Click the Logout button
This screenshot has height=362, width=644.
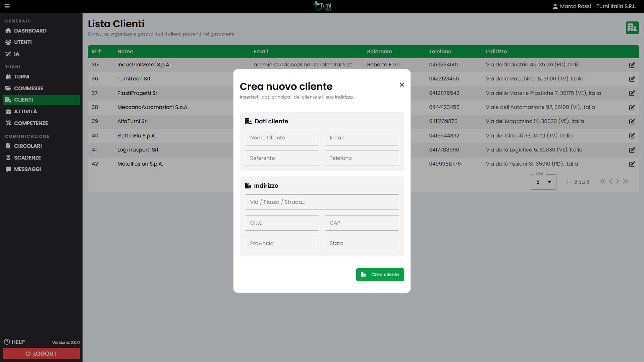coord(41,354)
